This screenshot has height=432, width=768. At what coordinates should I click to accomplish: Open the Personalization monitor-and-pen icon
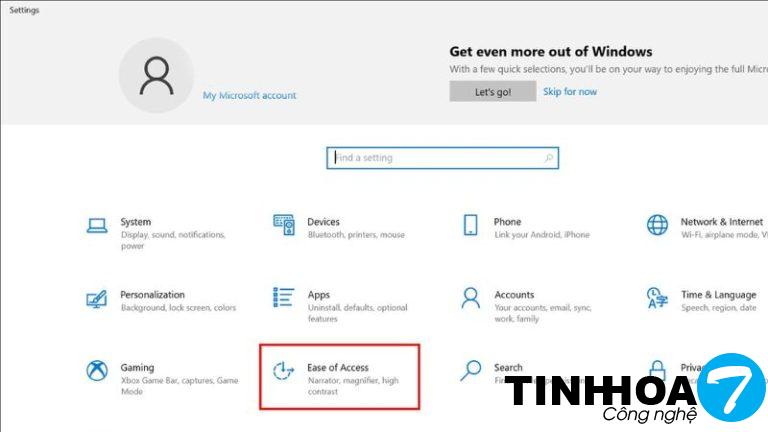pos(96,299)
